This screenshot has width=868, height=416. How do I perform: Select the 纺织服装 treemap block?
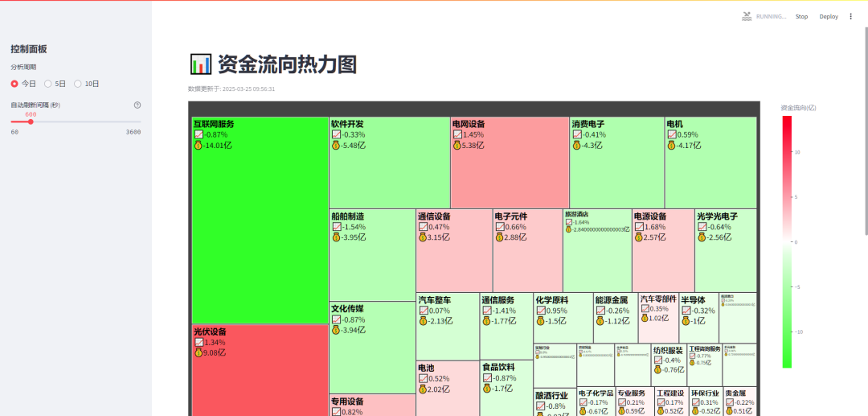click(x=669, y=365)
